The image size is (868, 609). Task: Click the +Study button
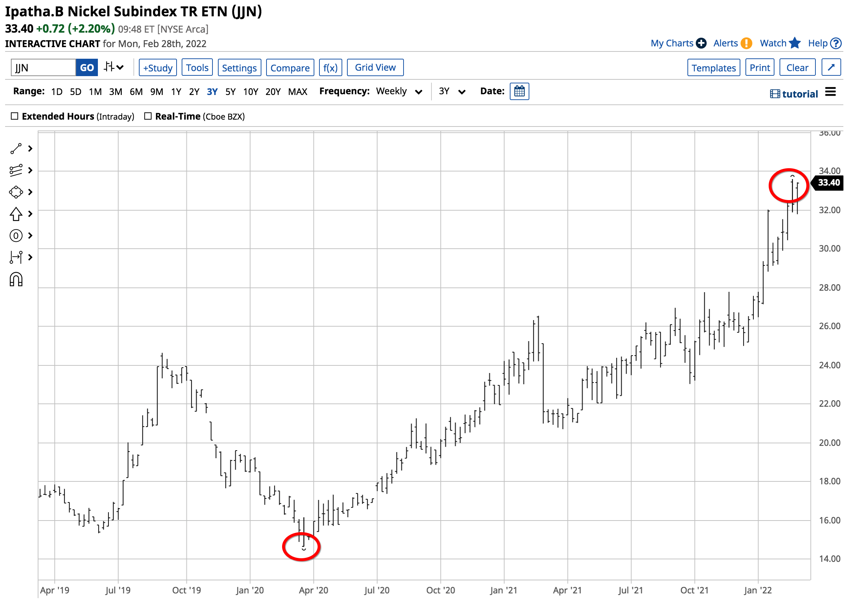coord(158,68)
